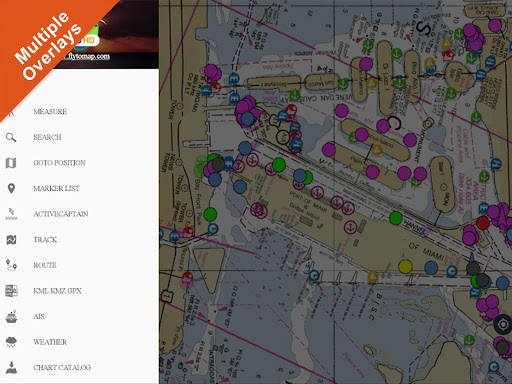
Task: Center map with the locate-me button
Action: pyautogui.click(x=503, y=324)
